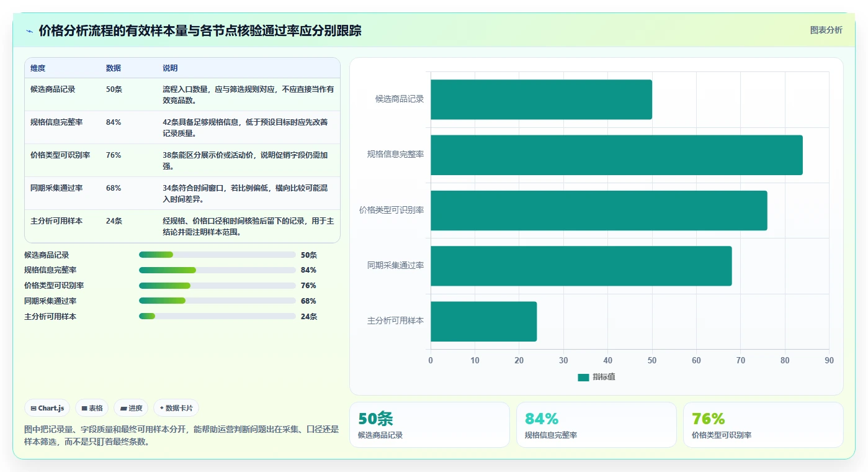Click the 68% label beside progress bar
This screenshot has height=472, width=868.
click(x=308, y=301)
